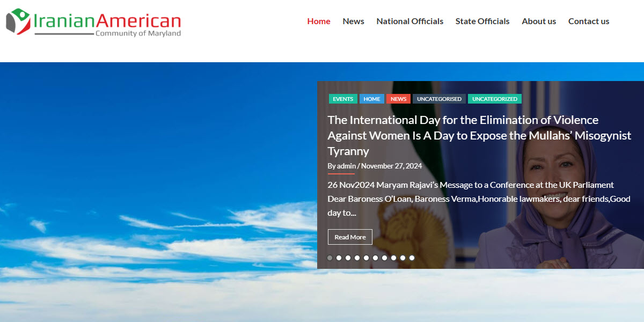This screenshot has height=322, width=644.
Task: Open the Contact us page
Action: [589, 21]
